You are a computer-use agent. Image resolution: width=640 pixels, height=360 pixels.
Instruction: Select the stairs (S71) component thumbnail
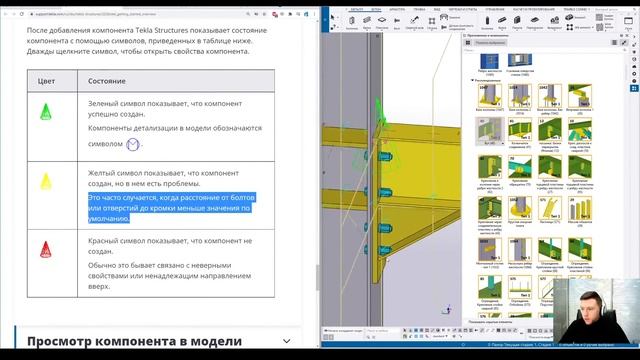click(549, 208)
